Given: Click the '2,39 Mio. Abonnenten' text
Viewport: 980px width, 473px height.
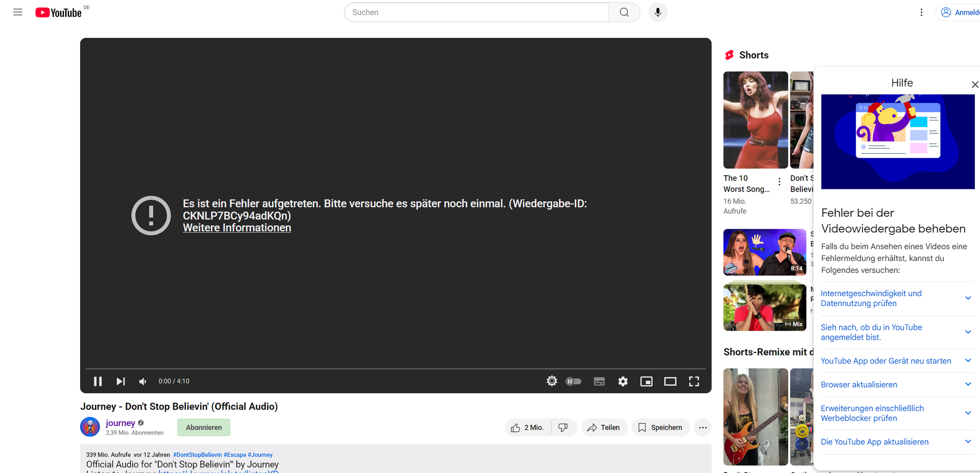Looking at the screenshot, I should [135, 433].
